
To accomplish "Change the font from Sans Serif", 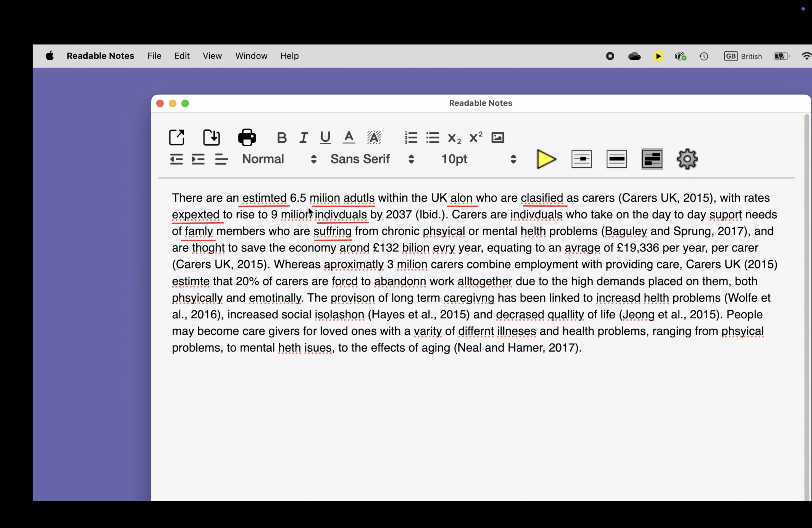I will click(x=370, y=159).
